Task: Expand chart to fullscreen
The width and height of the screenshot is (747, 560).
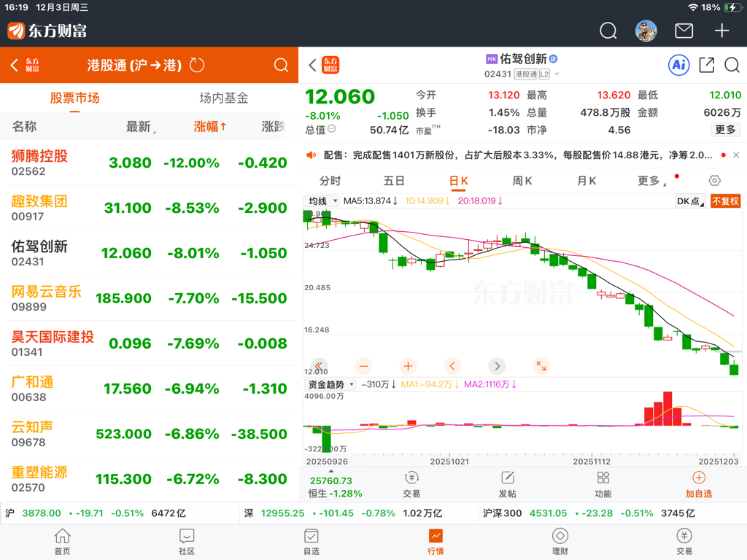Action: click(541, 366)
